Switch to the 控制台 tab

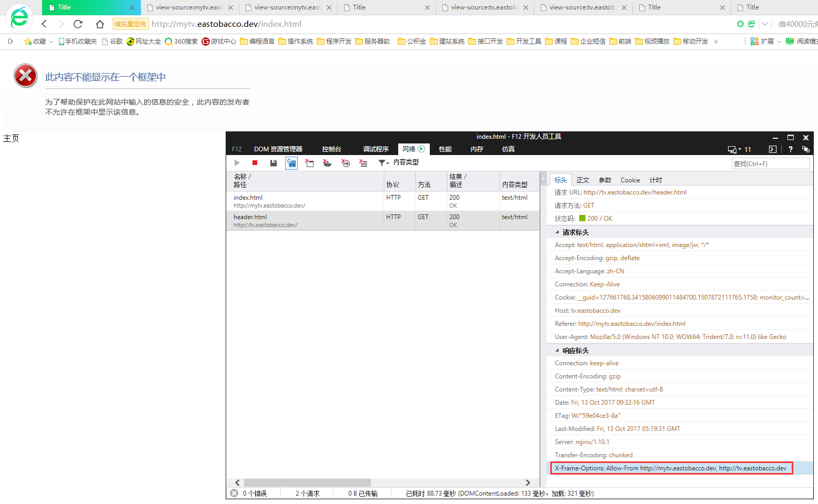click(x=331, y=149)
